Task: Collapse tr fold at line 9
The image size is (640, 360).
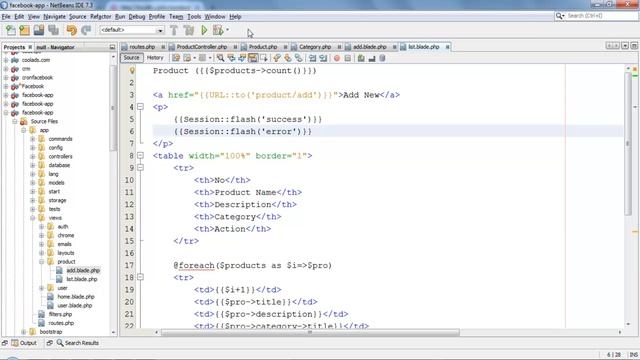Action: coord(140,167)
